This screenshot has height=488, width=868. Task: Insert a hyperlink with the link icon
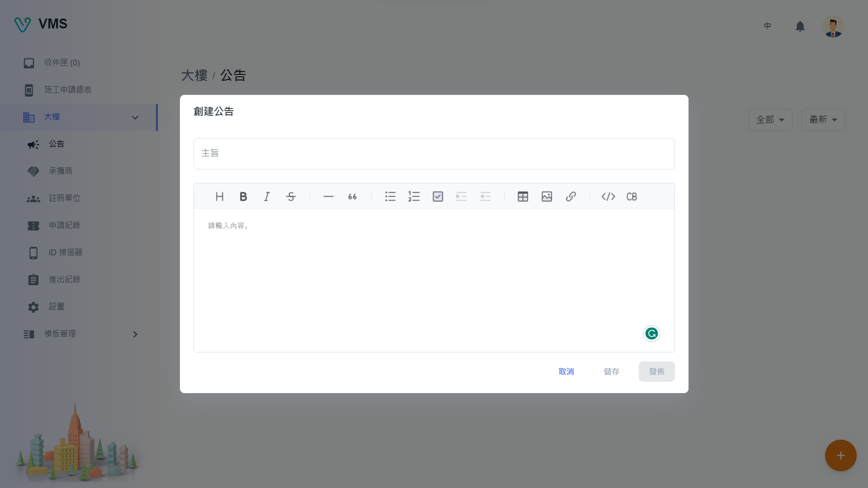tap(571, 197)
